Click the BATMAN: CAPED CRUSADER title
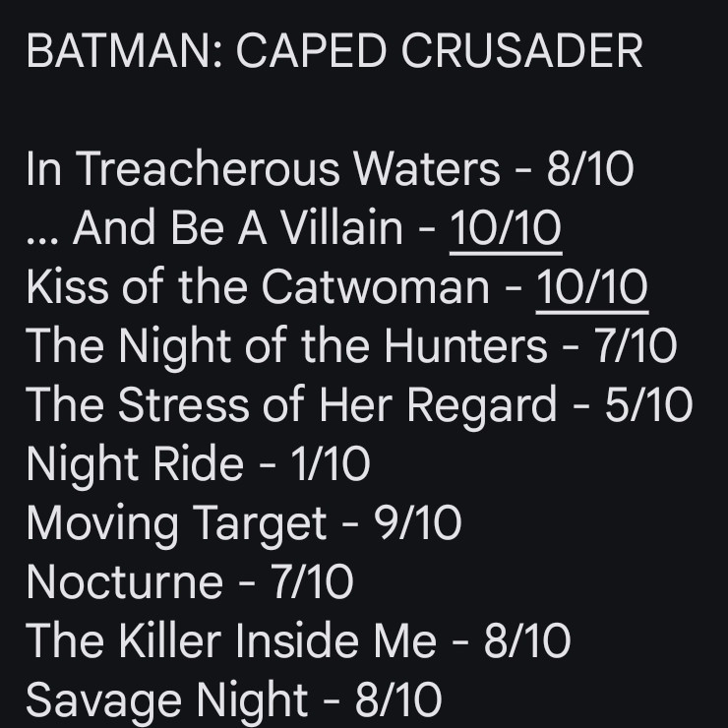Image resolution: width=728 pixels, height=728 pixels. (x=334, y=51)
